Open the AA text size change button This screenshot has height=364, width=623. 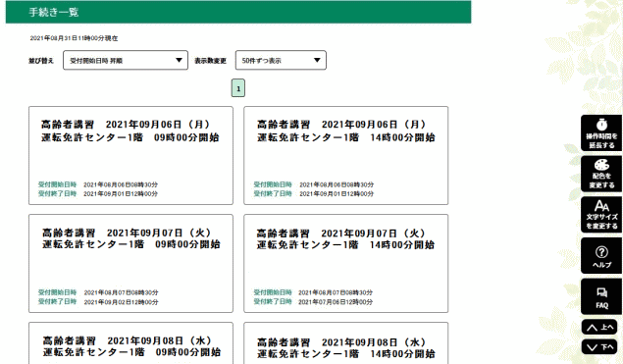click(x=601, y=215)
